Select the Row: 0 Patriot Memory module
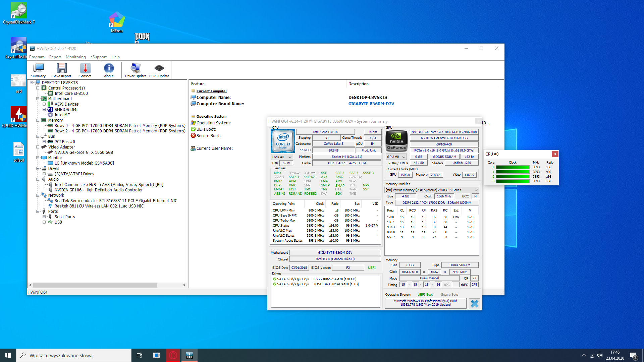This screenshot has width=644, height=362. 120,126
